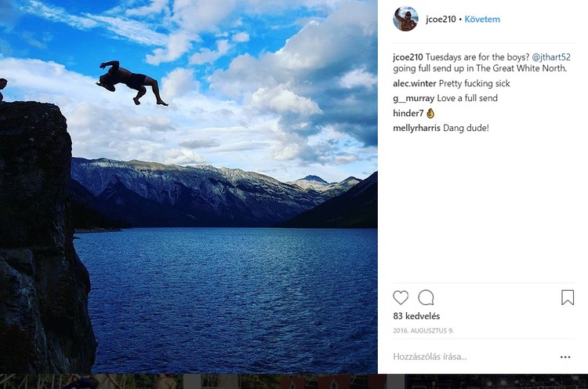Open hinder7 commenter profile
This screenshot has height=389, width=588.
pos(408,113)
